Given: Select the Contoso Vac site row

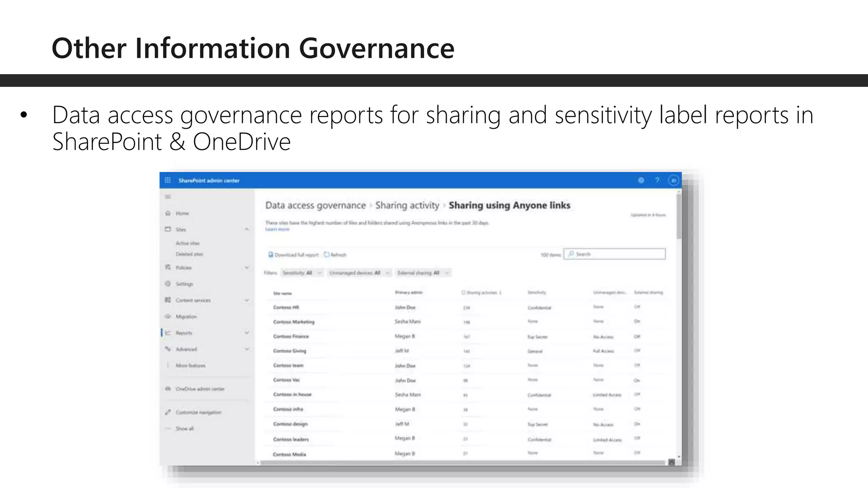Looking at the screenshot, I should pos(466,380).
